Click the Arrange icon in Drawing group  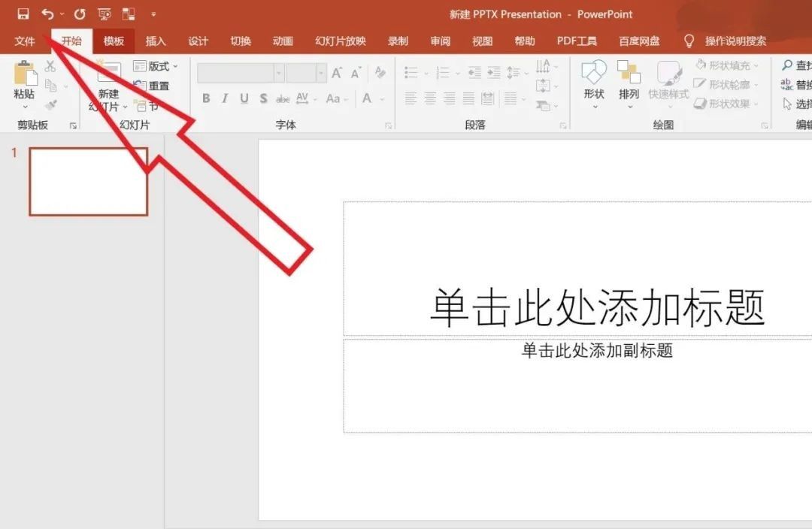point(629,74)
